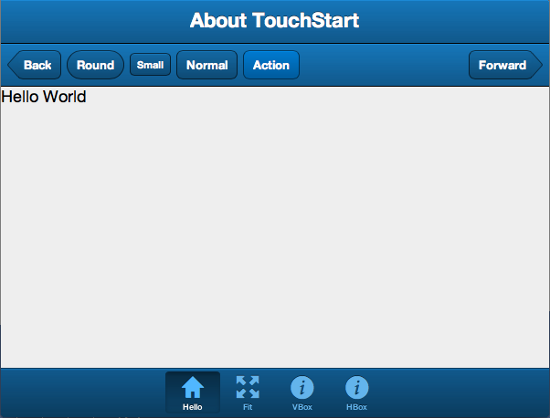Click the Back arrow button
The image size is (550, 418).
(34, 65)
